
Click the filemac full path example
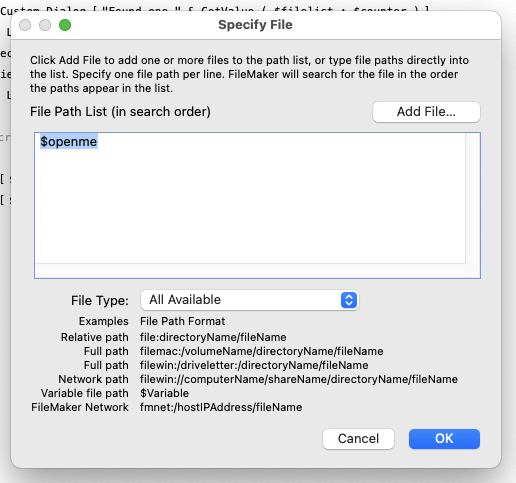click(262, 351)
